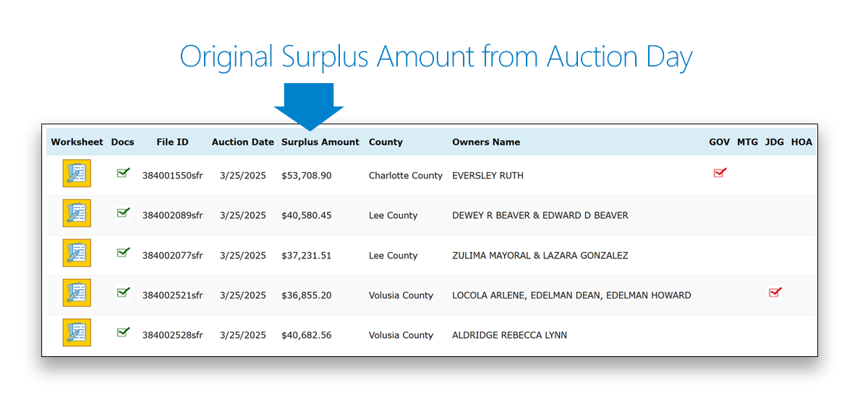Sort by Auction Date column header
Viewport: 868px width, 396px height.
(243, 142)
